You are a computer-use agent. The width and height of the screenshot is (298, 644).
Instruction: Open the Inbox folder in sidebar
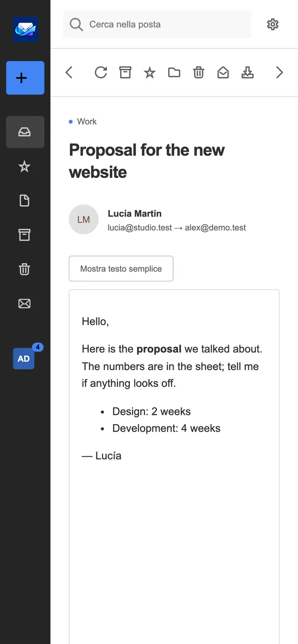pyautogui.click(x=25, y=132)
